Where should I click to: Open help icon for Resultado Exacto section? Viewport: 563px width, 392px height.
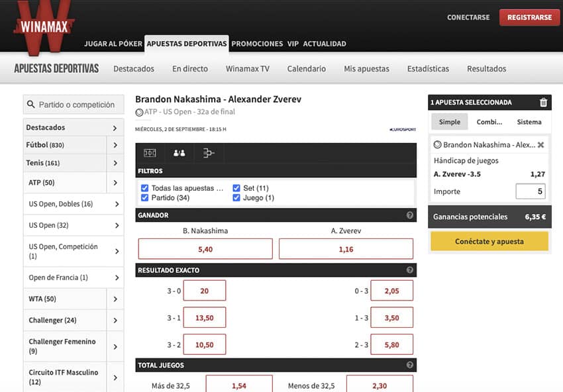[x=410, y=270]
